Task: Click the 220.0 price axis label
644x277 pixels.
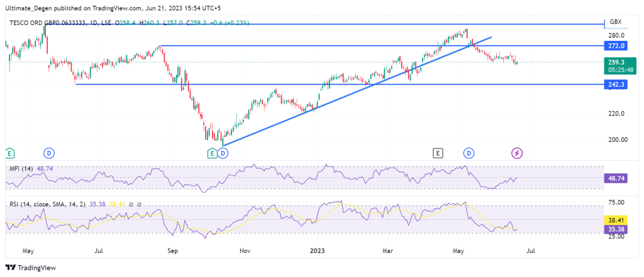Action: point(618,114)
